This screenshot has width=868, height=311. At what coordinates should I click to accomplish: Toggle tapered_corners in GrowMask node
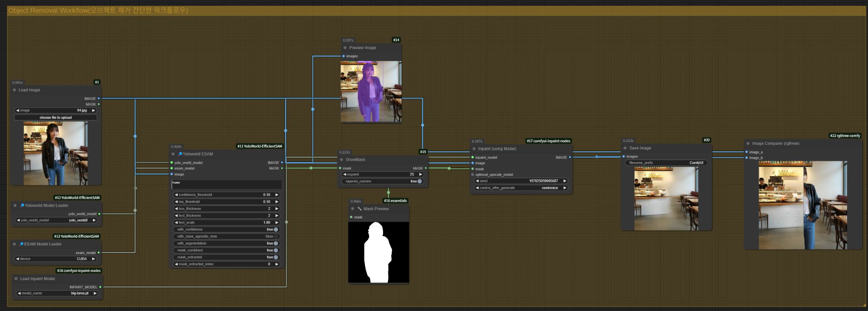point(419,181)
